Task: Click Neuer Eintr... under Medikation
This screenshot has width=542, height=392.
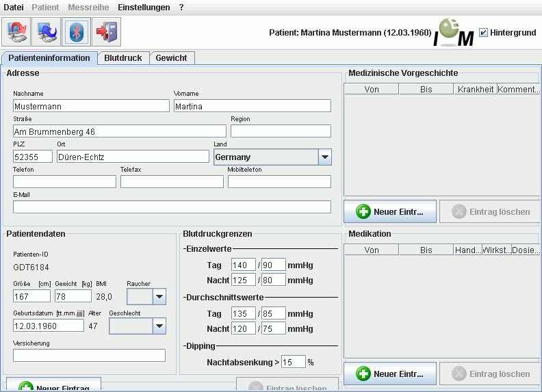Action: tap(390, 374)
